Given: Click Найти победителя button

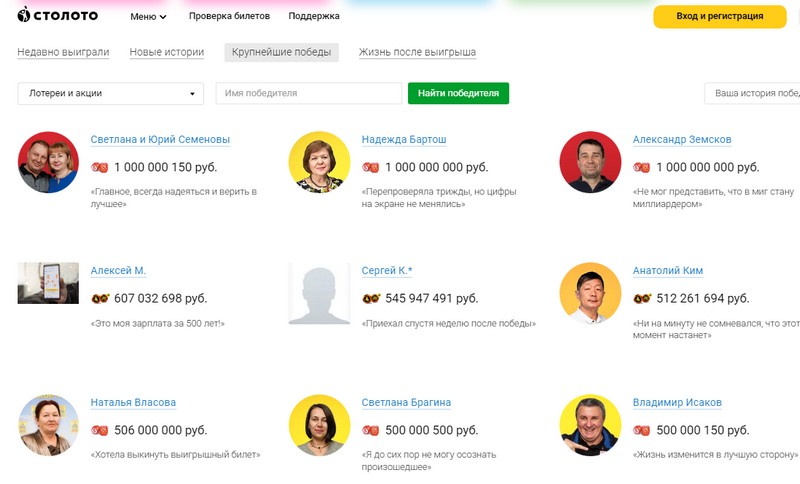Looking at the screenshot, I should click(458, 93).
